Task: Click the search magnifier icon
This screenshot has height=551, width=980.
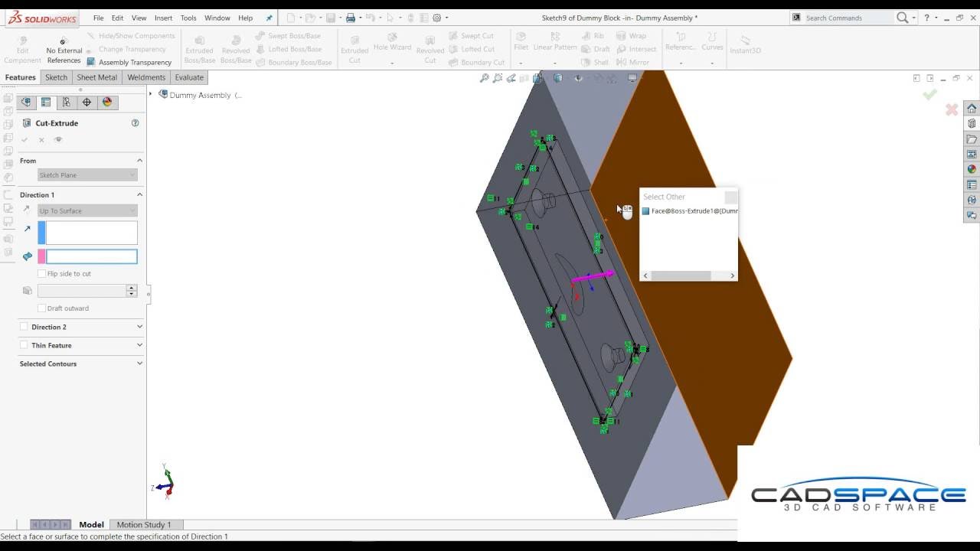Action: (x=903, y=18)
